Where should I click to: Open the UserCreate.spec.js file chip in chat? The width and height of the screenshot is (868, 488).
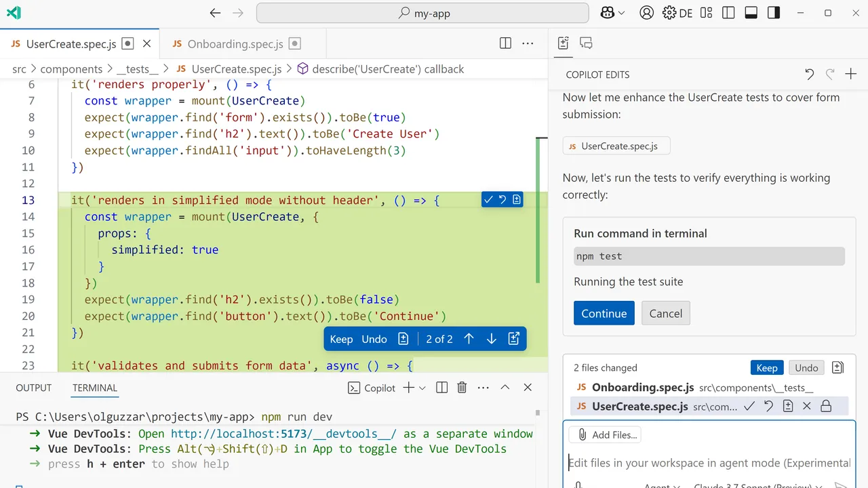(x=616, y=146)
